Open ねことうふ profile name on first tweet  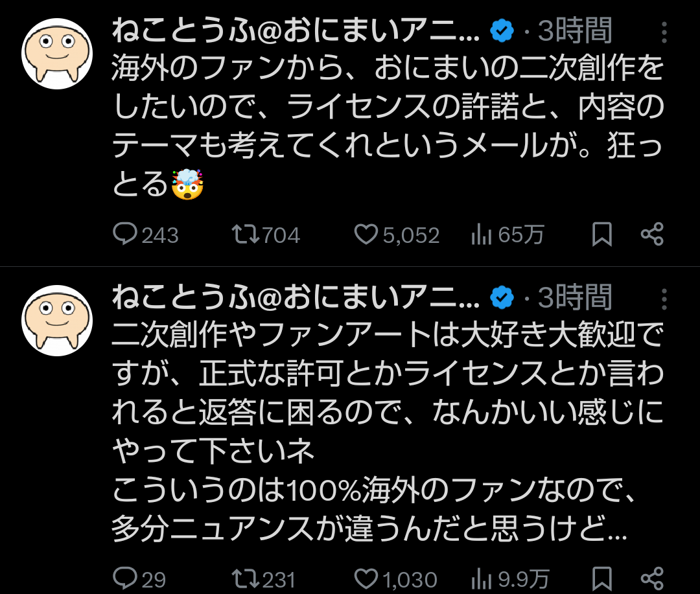(x=296, y=30)
